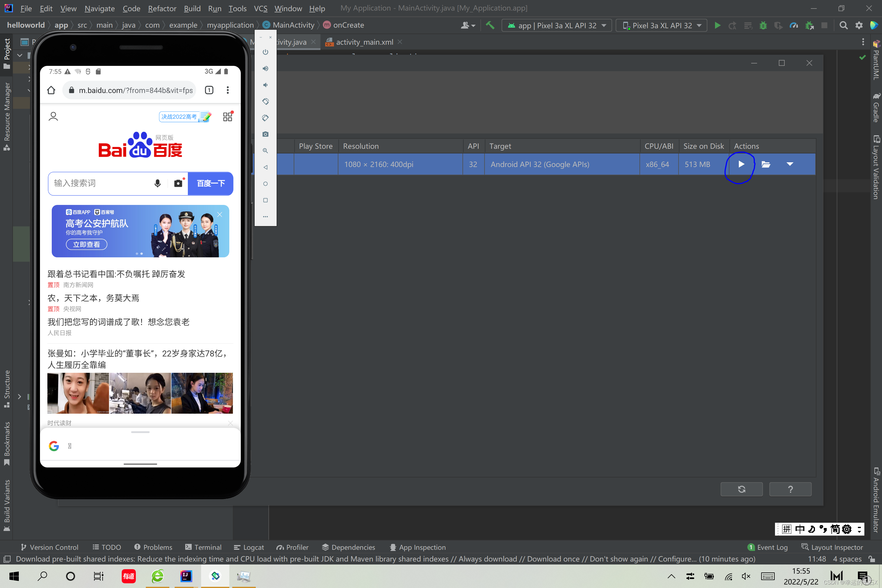Click the refresh AVD list button
Image resolution: width=882 pixels, height=588 pixels.
(x=741, y=489)
